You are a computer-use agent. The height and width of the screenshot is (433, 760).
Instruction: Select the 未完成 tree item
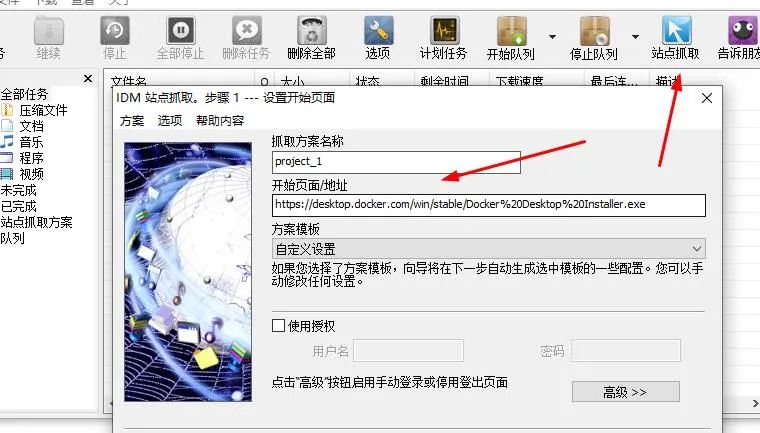point(18,190)
